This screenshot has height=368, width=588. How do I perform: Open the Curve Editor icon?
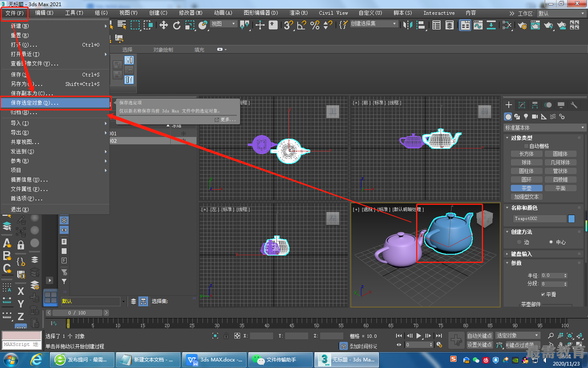click(478, 25)
